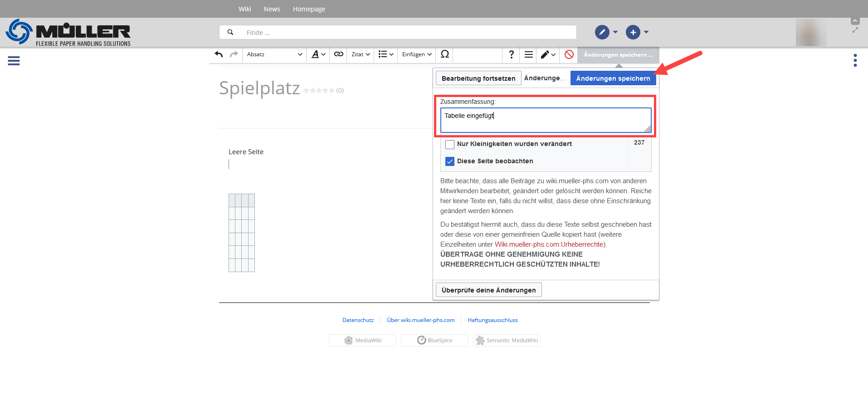Click into the Zusammenfassung summary text field

[545, 120]
